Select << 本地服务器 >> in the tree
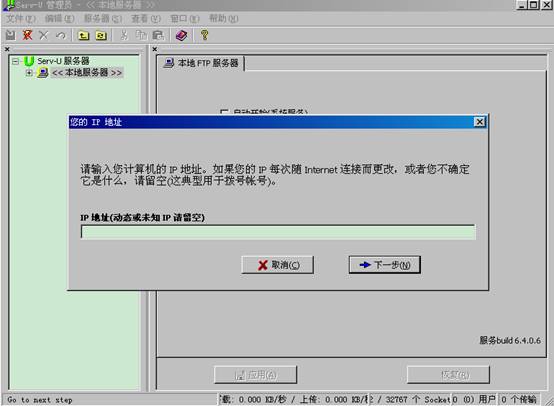The width and height of the screenshot is (554, 406). pos(87,73)
